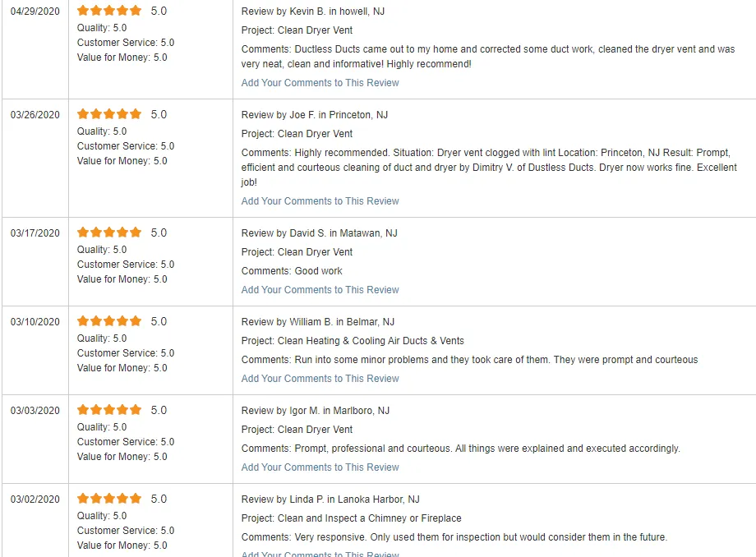Add your comments to Kevin B.'s review

(320, 83)
